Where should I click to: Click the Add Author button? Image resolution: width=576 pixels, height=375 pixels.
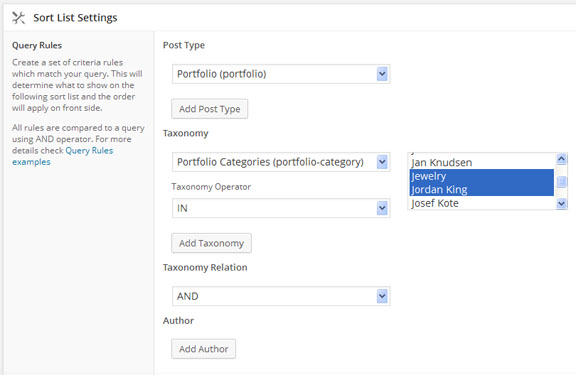[204, 349]
